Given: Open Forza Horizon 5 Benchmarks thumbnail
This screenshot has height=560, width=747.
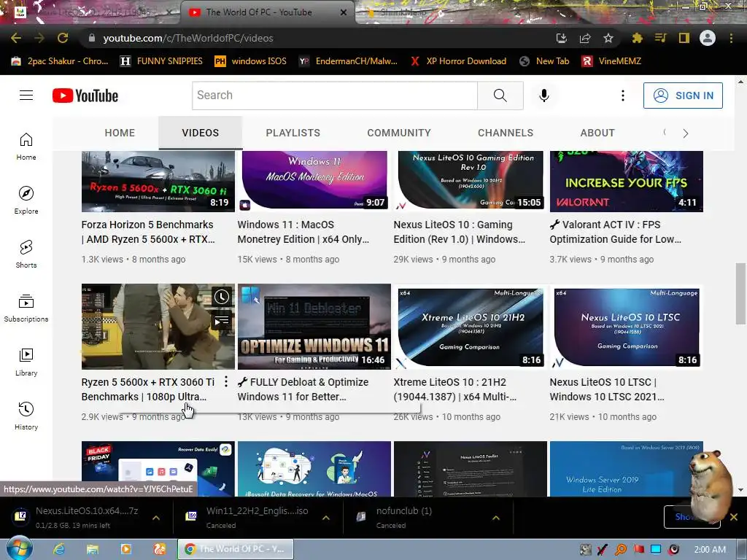Looking at the screenshot, I should [158, 182].
